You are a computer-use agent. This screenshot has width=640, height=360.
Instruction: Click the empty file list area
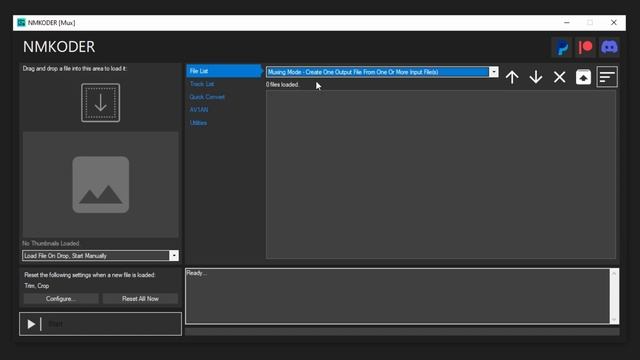(x=441, y=174)
